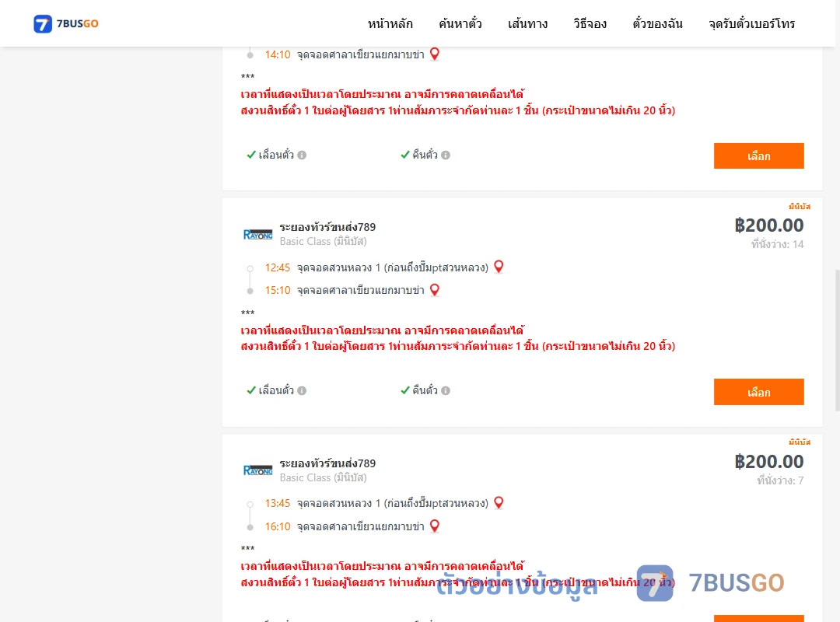This screenshot has width=840, height=622.
Task: Click ฿200.00 price on 12:45 trip
Action: click(x=768, y=225)
